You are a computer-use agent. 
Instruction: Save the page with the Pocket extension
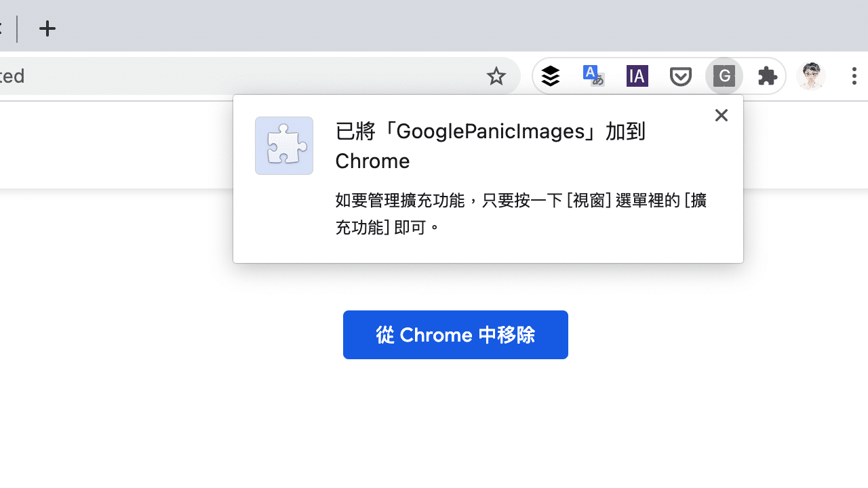point(680,76)
